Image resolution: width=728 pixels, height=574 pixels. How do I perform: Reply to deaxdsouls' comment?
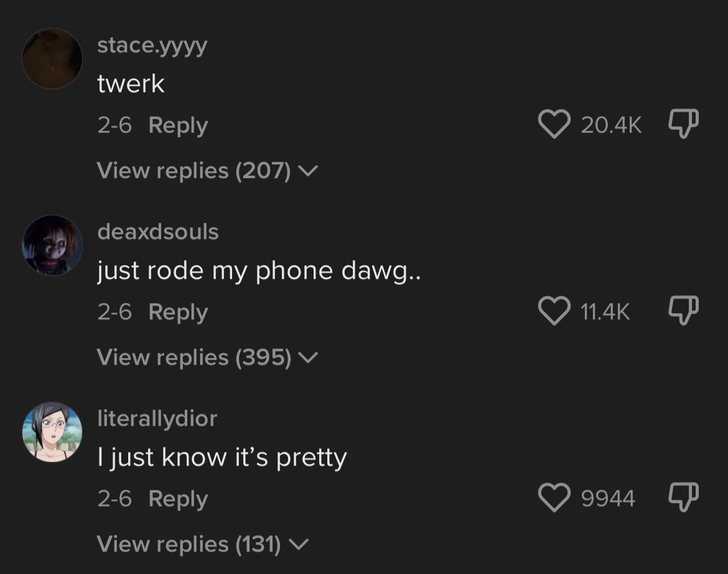178,311
